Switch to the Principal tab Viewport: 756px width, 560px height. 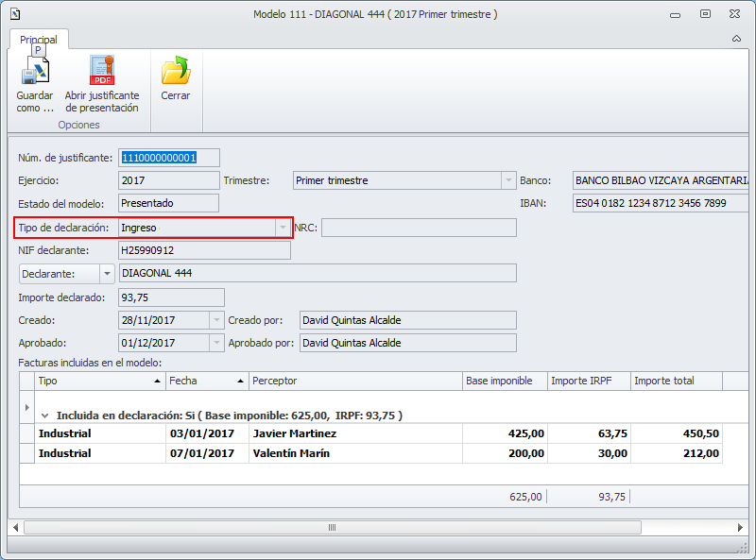coord(39,40)
